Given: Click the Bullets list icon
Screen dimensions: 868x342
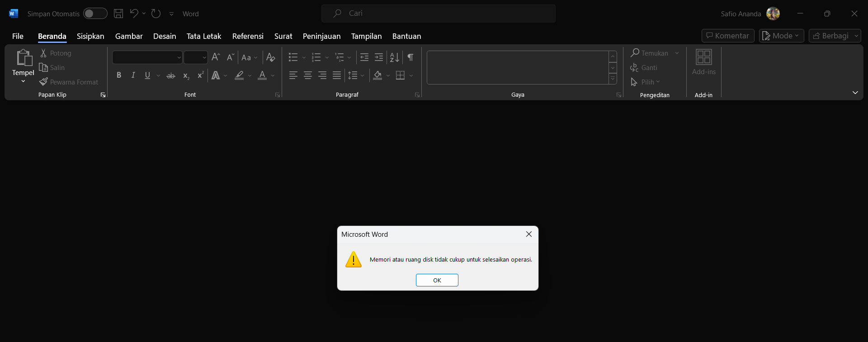Looking at the screenshot, I should coord(293,57).
